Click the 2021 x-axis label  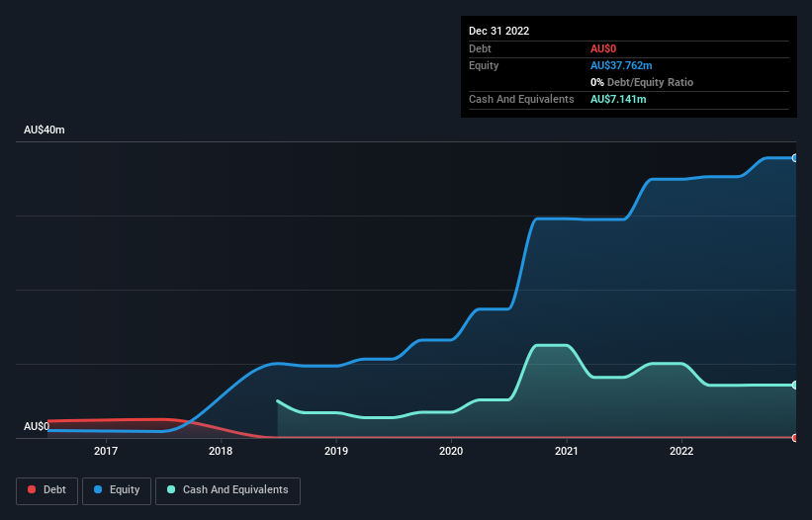pyautogui.click(x=567, y=451)
